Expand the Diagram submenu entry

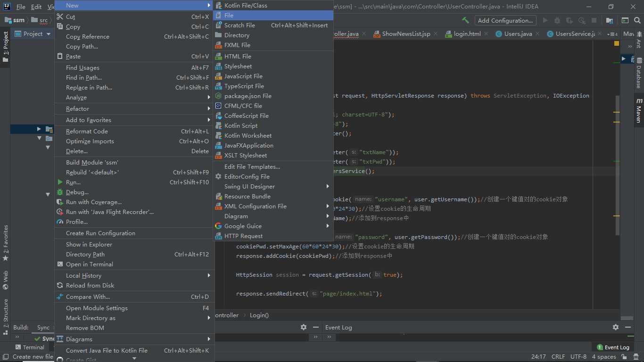point(273,216)
